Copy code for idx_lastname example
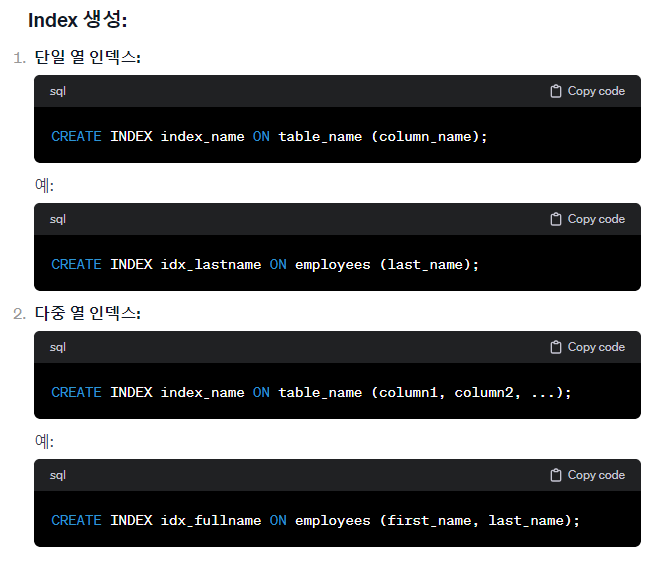Image resolution: width=661 pixels, height=561 pixels. [x=588, y=219]
